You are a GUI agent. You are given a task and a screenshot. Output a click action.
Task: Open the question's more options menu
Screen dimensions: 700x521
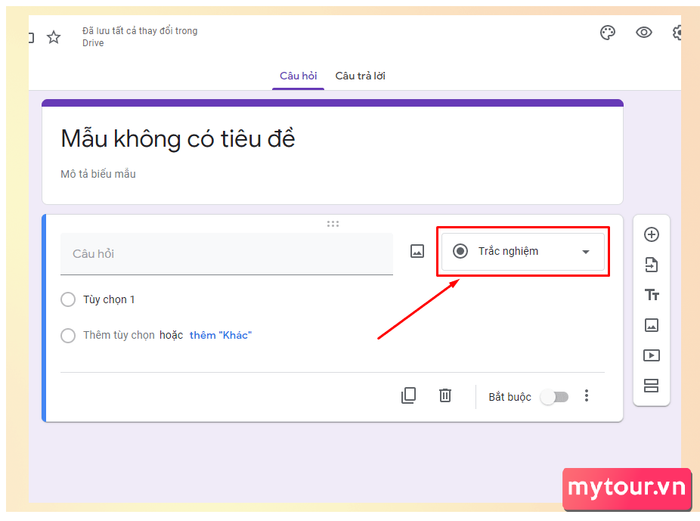tap(587, 396)
